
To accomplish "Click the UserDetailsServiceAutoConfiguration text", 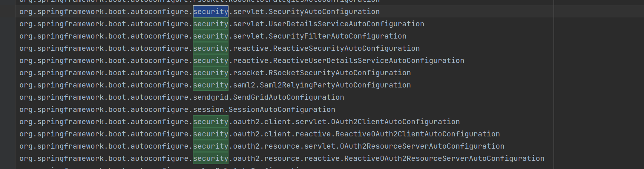I will [346, 24].
